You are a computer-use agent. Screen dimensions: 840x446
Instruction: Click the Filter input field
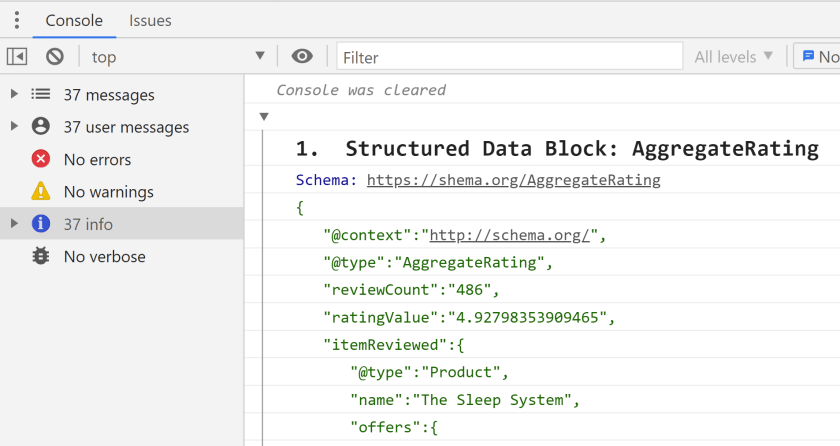coord(509,57)
